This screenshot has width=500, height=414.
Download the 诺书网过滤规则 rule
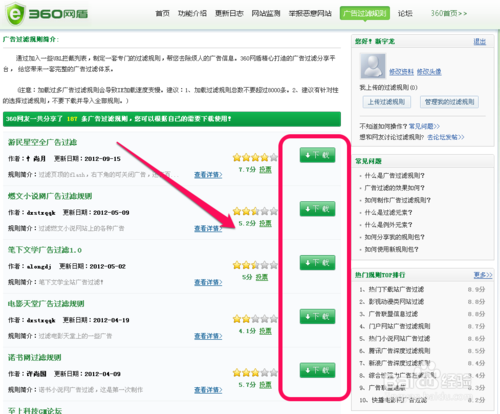(317, 370)
